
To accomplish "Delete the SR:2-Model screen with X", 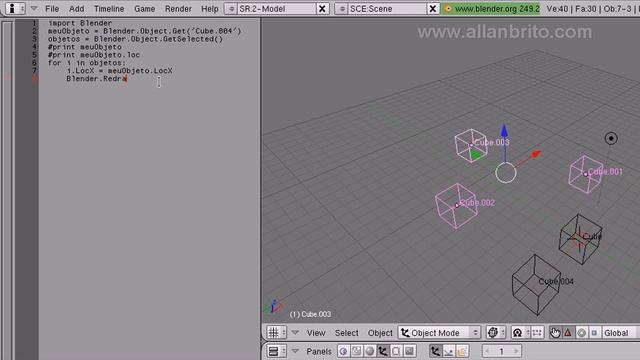I will coord(322,9).
